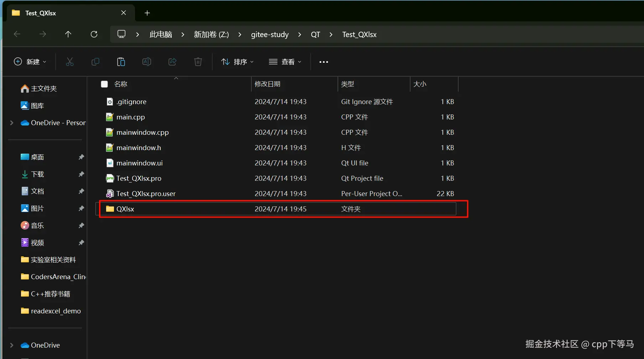Go back with the left arrow
The image size is (644, 359).
(17, 34)
